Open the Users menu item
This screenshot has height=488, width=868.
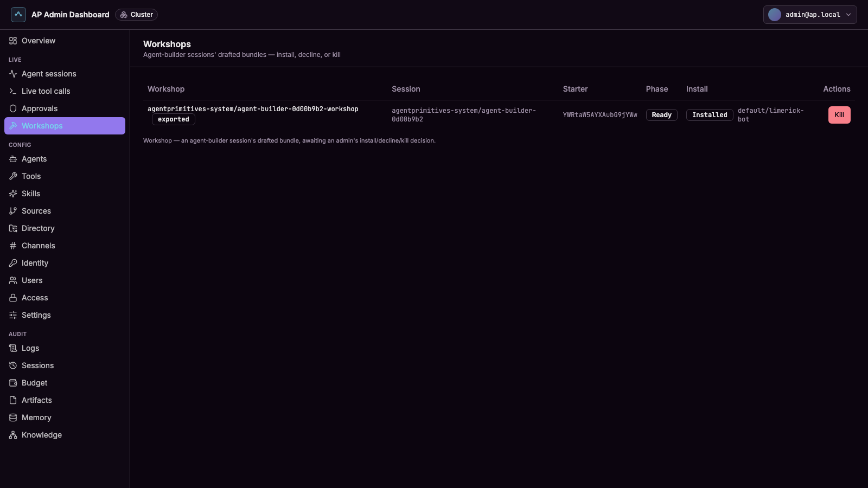click(65, 280)
